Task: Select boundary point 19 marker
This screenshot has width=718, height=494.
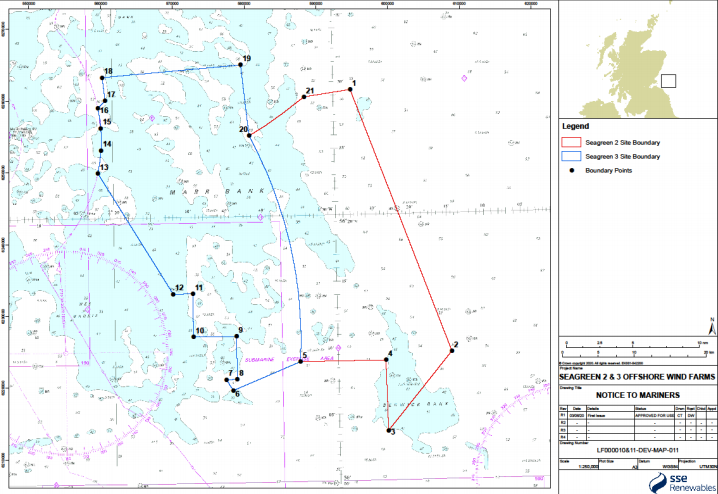Action: [240, 66]
